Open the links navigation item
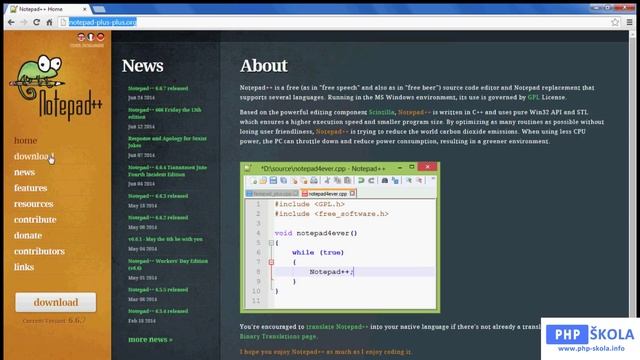Viewport: 640px width, 360px height. (x=24, y=267)
